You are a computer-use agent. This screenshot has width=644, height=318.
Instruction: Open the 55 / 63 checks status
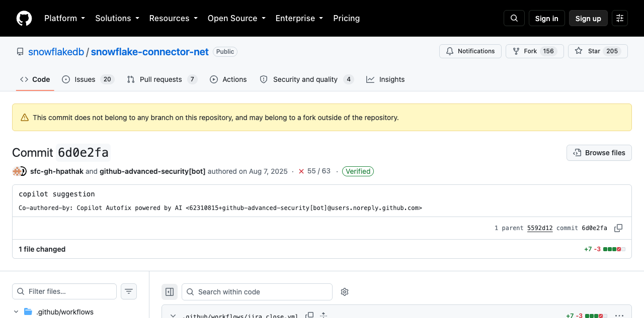click(319, 171)
